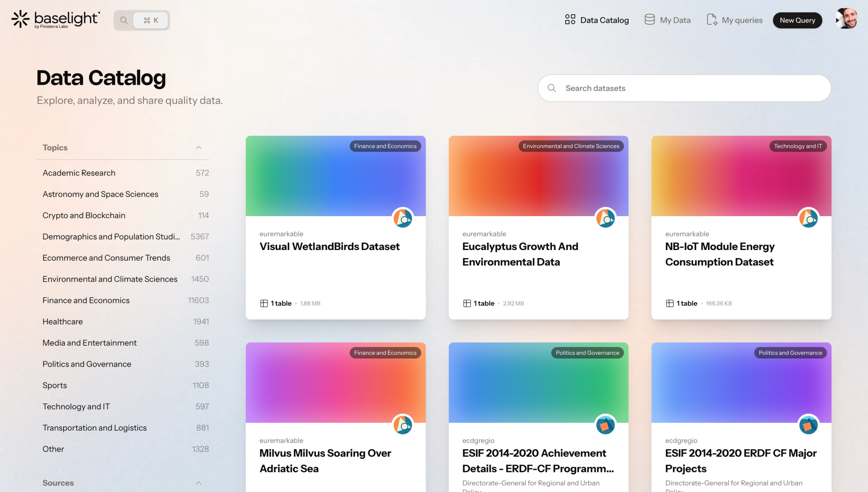Viewport: 868px width, 492px height.
Task: Click the Data Catalog grid icon
Action: tap(570, 19)
